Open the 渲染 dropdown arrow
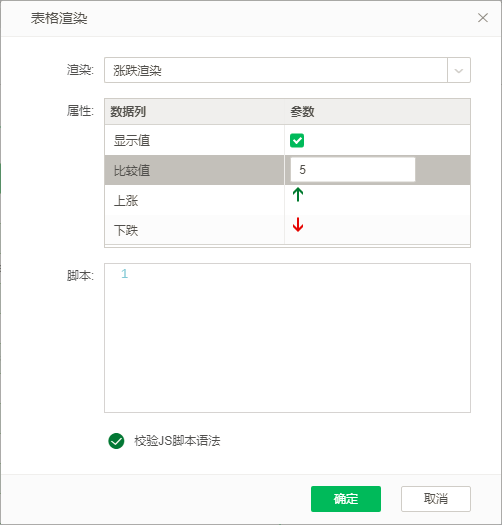This screenshot has height=525, width=502. [x=459, y=70]
